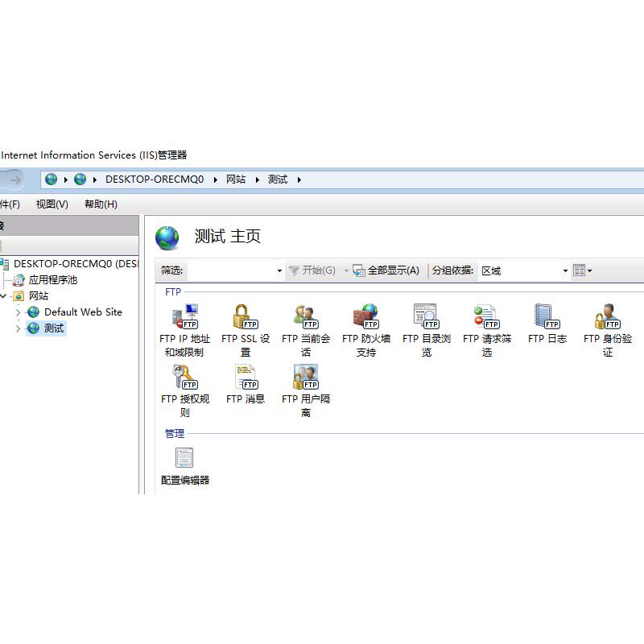Screen dimensions: 644x644
Task: Click the view mode grid icon
Action: click(579, 270)
